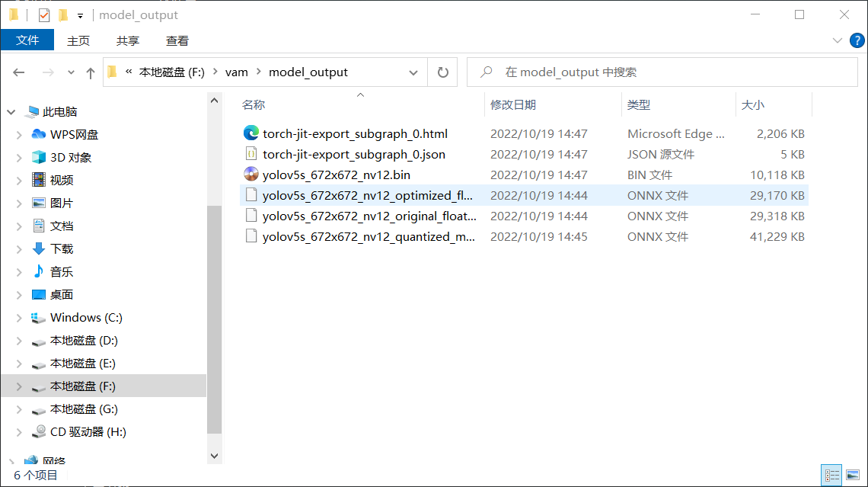The image size is (868, 487).
Task: Open recent locations dropdown arrow
Action: click(x=72, y=72)
